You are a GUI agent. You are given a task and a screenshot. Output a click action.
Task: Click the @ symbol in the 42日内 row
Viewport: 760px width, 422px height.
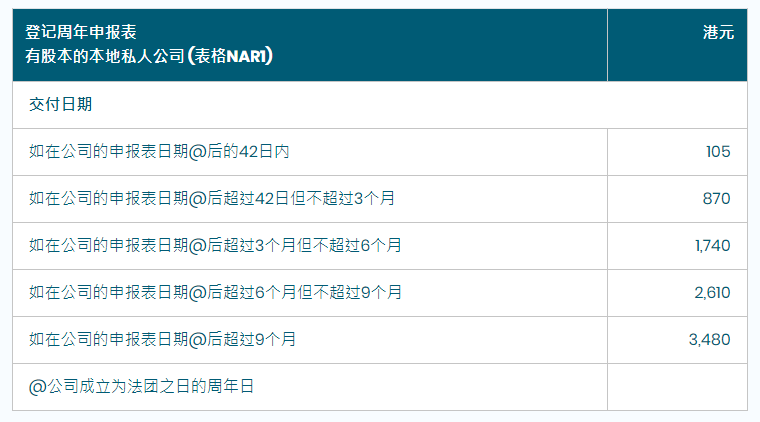tap(197, 152)
